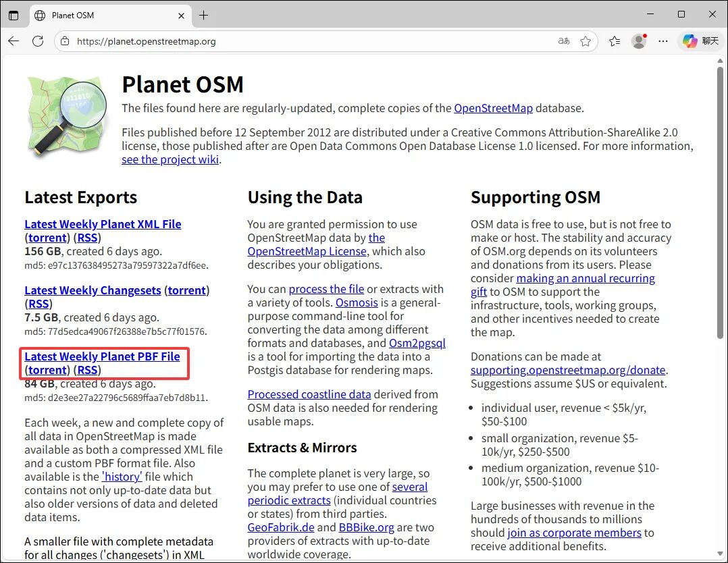Screen dimensions: 728x563
Task: Open supporting.openstreetmap.org/donate link
Action: coord(568,371)
